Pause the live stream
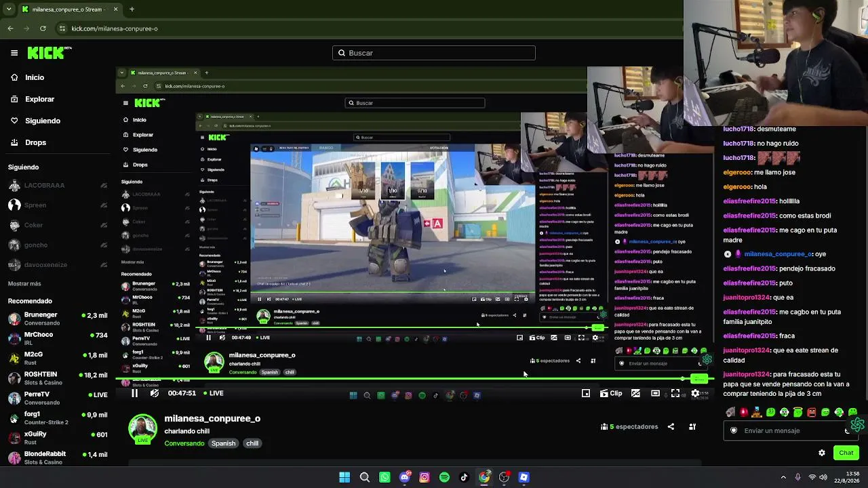This screenshot has height=488, width=868. pos(134,393)
